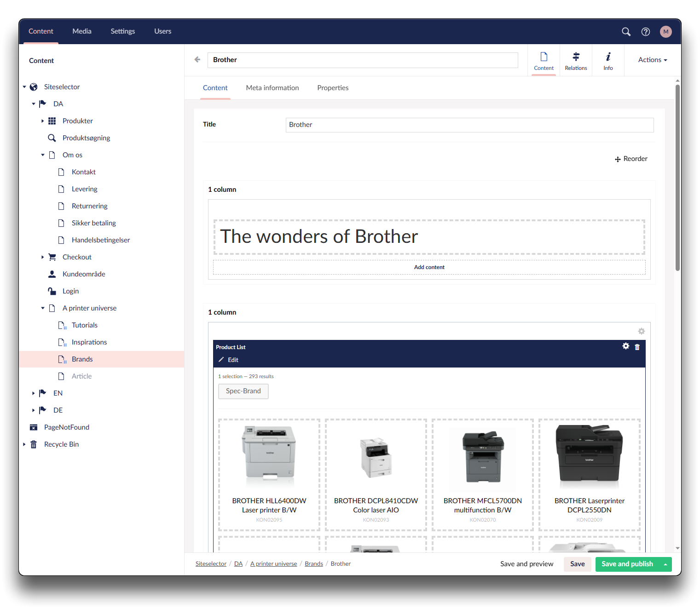Open the Save and publish arrow options
This screenshot has width=700, height=609.
(665, 564)
